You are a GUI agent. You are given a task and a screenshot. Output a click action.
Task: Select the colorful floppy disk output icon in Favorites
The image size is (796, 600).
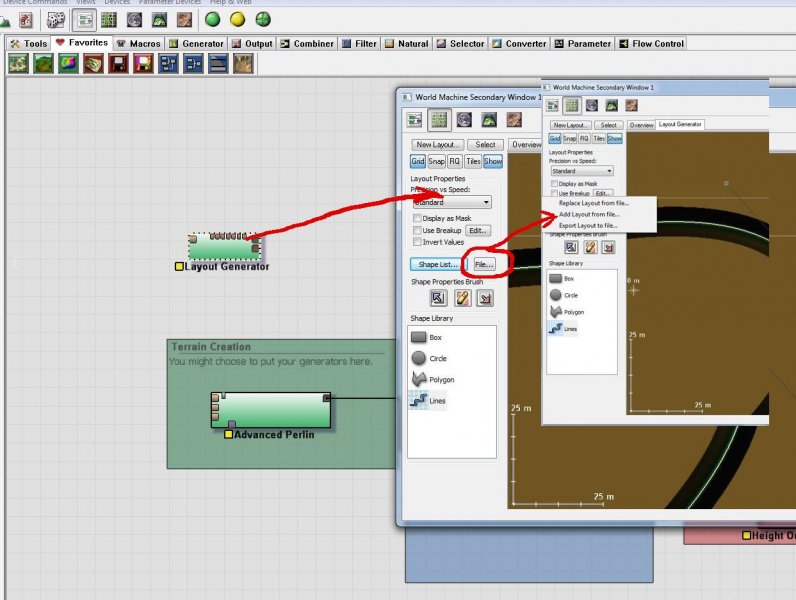pyautogui.click(x=143, y=64)
